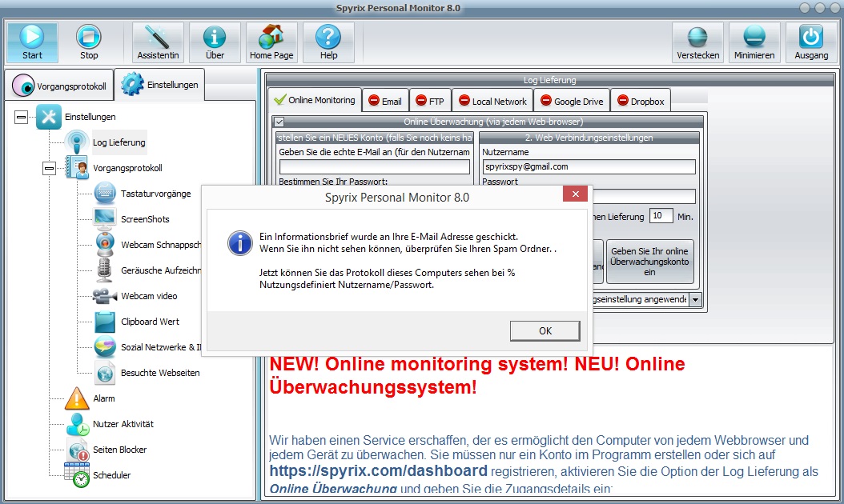Click the Log Lieferung antenna icon
The image size is (844, 504).
click(76, 142)
